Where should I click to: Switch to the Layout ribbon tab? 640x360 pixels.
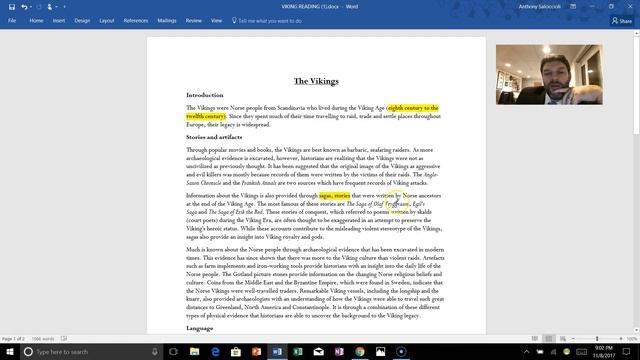point(107,20)
